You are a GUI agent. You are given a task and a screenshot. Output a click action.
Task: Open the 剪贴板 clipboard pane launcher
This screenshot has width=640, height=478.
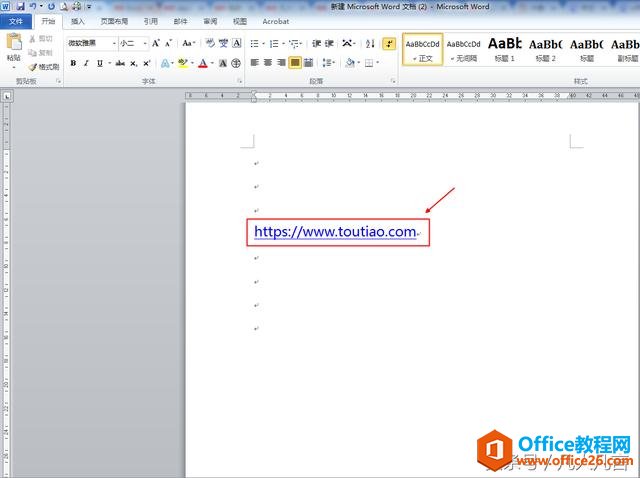(x=58, y=81)
